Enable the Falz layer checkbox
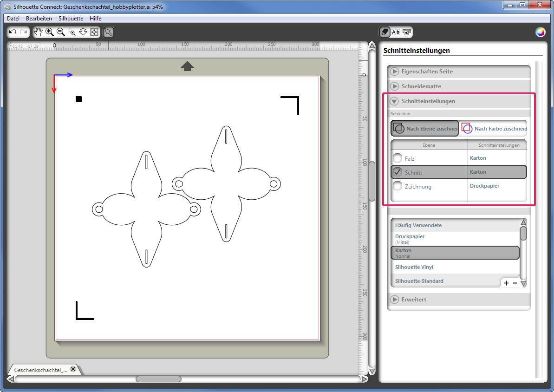 click(x=398, y=158)
